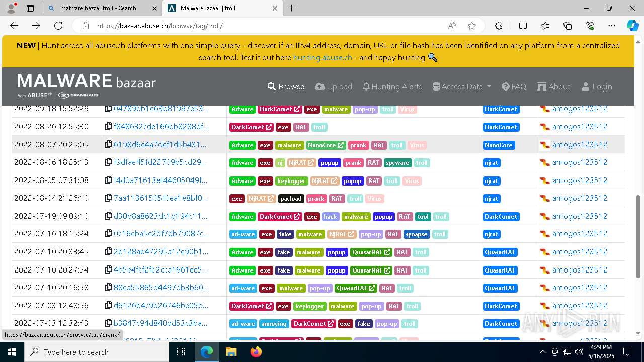The height and width of the screenshot is (362, 644).
Task: Open Browser essentials heart icon
Action: (590, 26)
